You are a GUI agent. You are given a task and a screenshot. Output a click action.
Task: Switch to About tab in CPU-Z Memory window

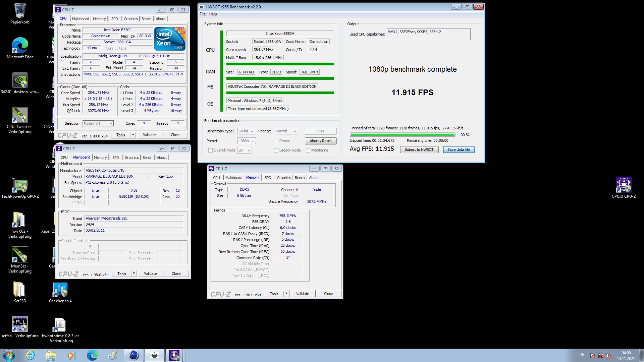(314, 178)
